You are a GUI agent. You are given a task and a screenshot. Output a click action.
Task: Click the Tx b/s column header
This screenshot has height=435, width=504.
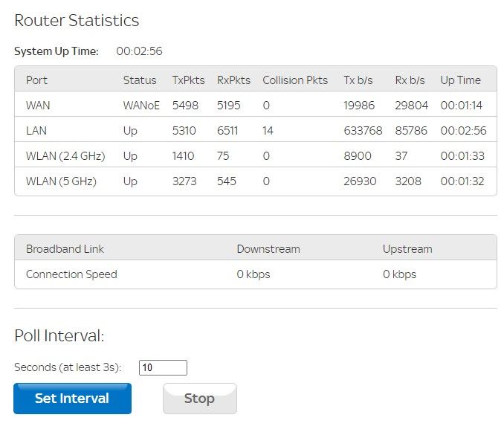358,80
